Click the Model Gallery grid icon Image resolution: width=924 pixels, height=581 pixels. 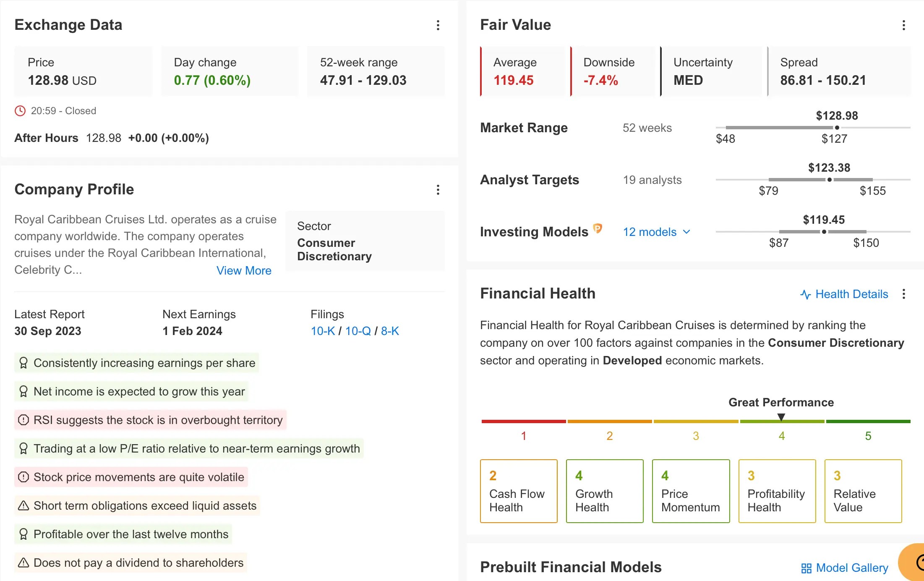(806, 568)
